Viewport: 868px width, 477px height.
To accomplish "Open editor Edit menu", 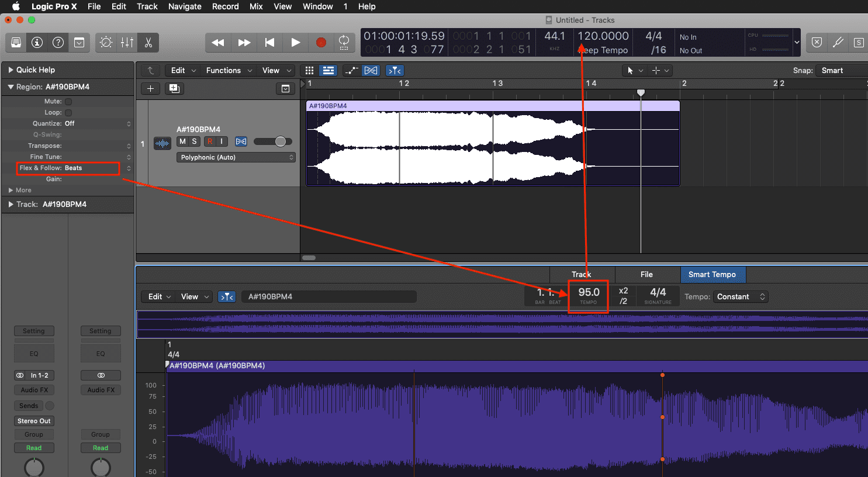I will pyautogui.click(x=160, y=297).
